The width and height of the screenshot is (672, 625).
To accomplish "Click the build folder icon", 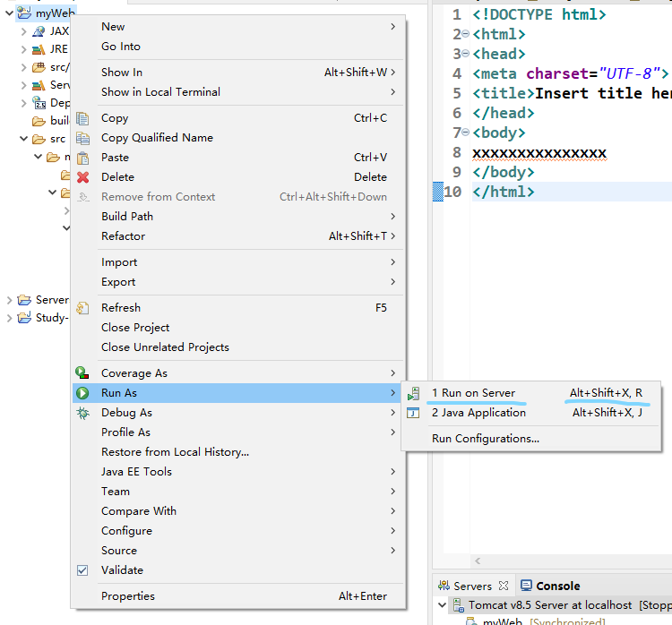I will tap(39, 121).
